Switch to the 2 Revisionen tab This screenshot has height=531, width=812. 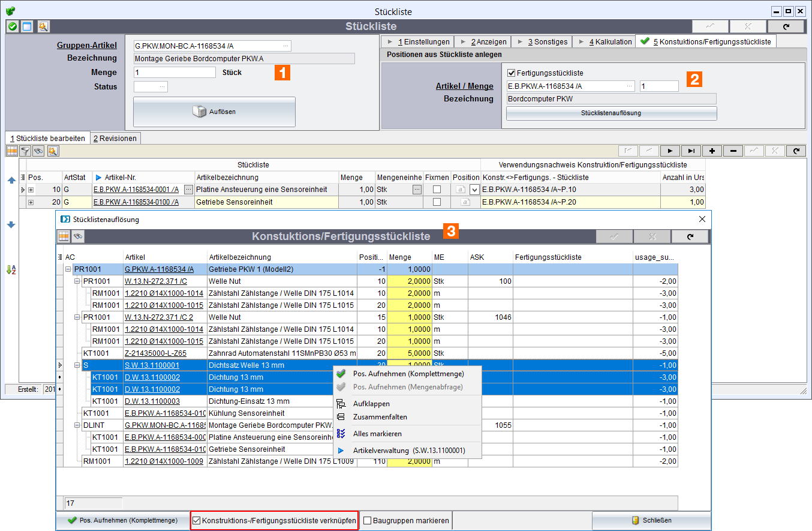point(115,138)
